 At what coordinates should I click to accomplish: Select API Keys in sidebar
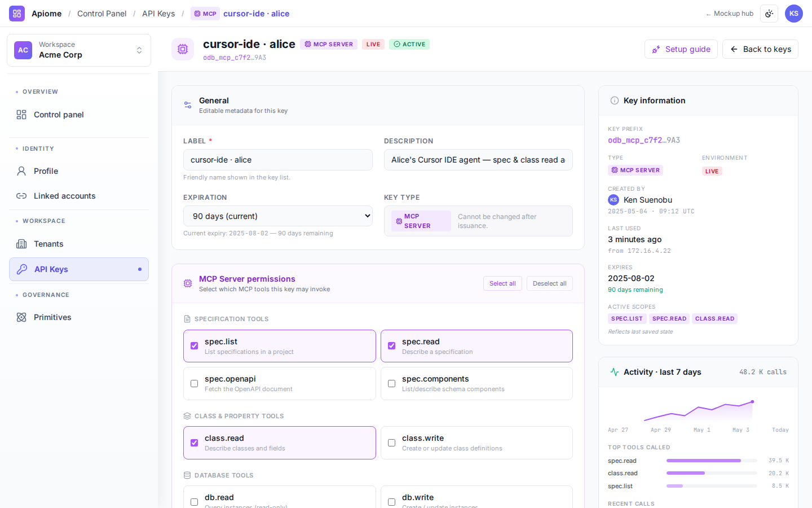79,269
